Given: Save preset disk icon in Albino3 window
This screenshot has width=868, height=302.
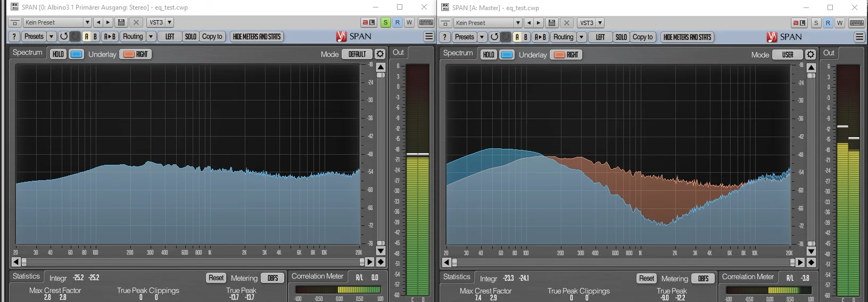Looking at the screenshot, I should pyautogui.click(x=121, y=22).
